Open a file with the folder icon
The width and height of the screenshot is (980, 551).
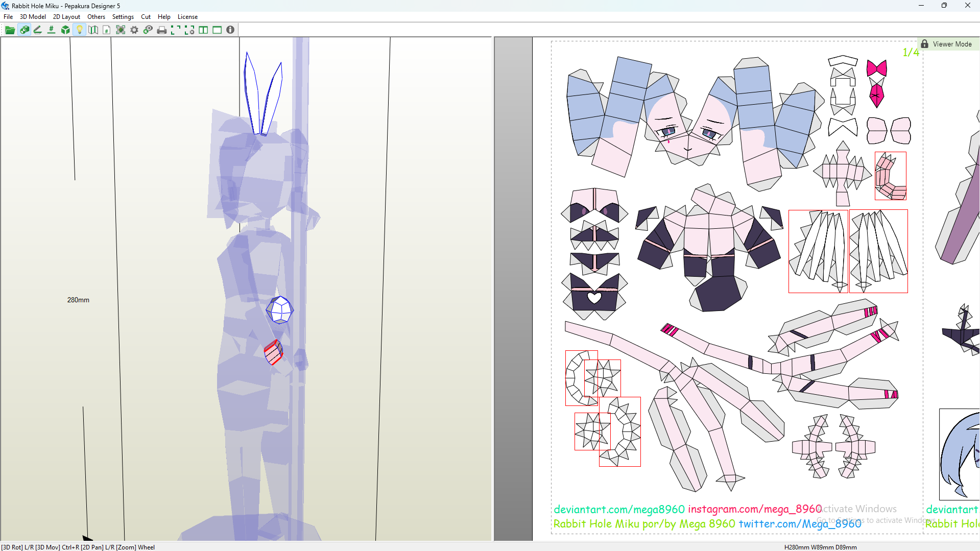(10, 30)
